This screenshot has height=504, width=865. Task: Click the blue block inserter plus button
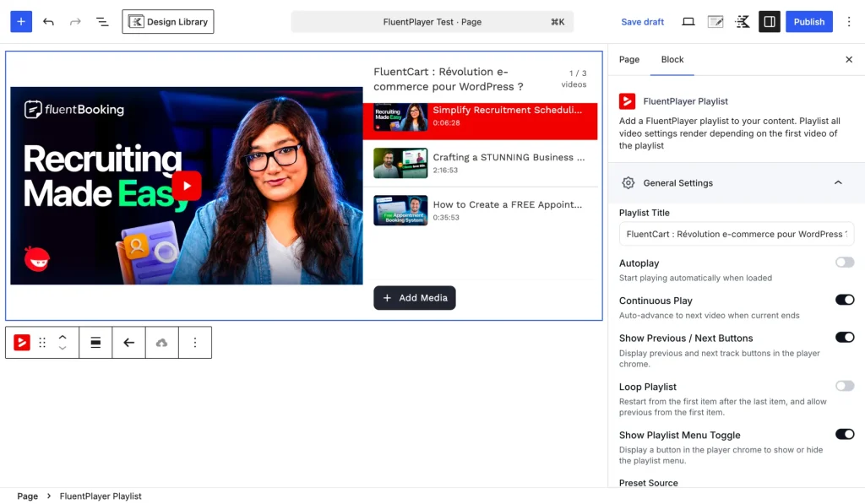[x=21, y=21]
